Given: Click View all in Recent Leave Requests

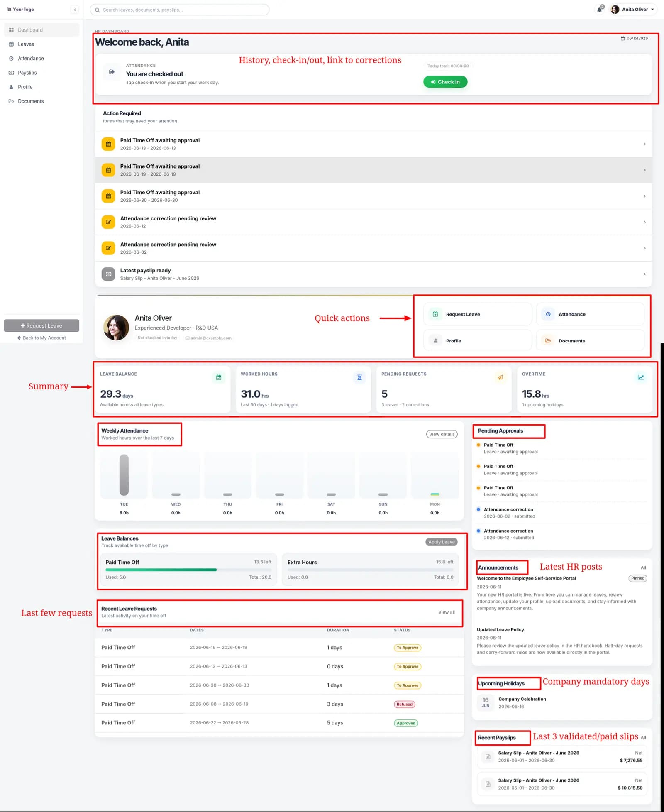Looking at the screenshot, I should coord(447,612).
